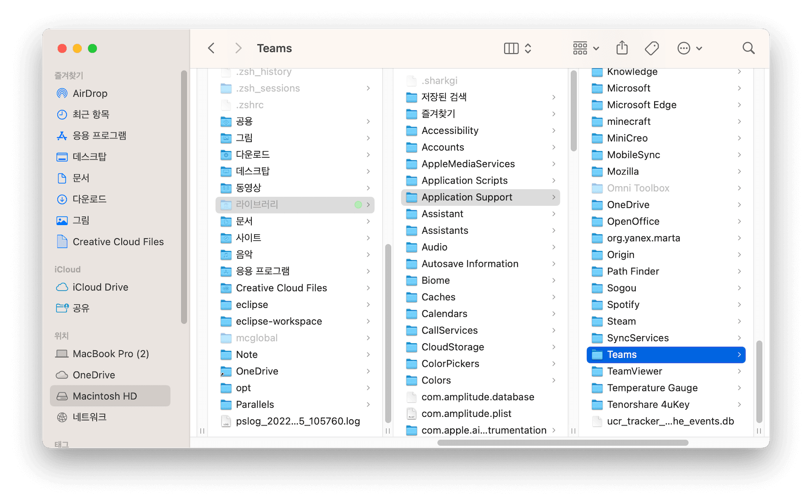
Task: Open 다운로드 in the sidebar
Action: (111, 199)
